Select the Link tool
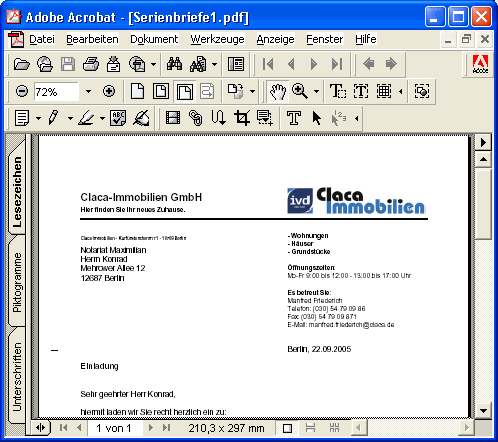 tap(196, 118)
